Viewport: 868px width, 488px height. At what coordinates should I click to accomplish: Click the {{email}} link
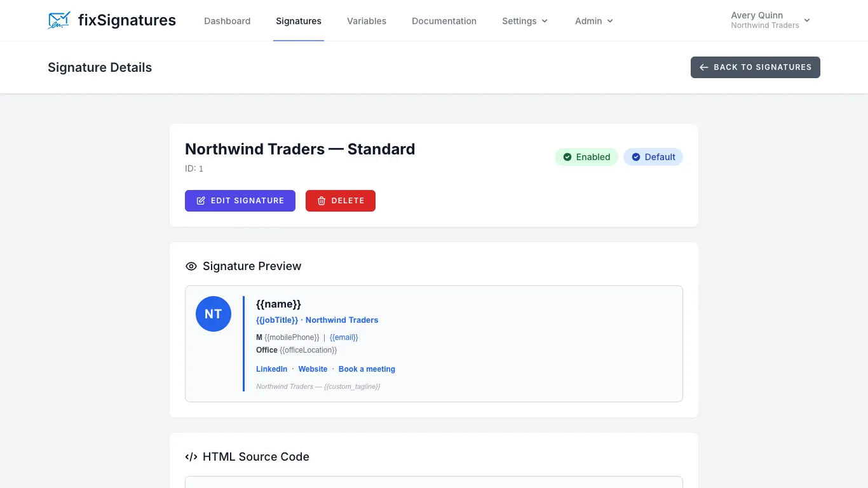344,337
